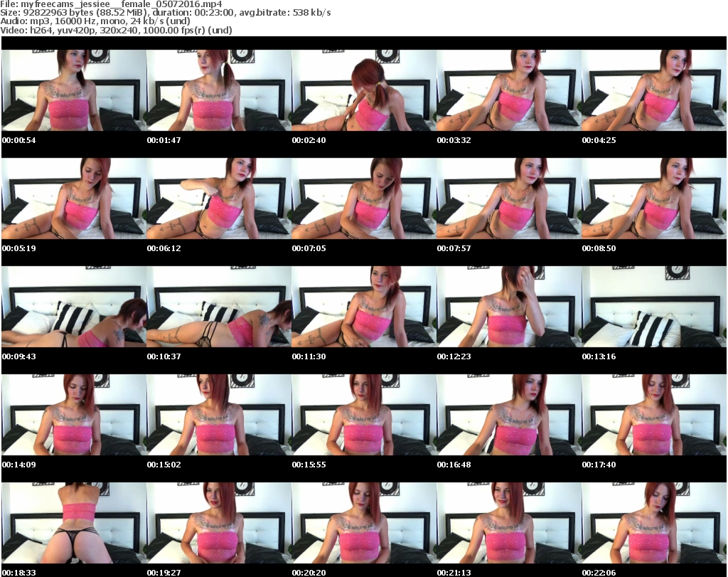
Task: Choose the frame at 00:04:25
Action: click(654, 90)
